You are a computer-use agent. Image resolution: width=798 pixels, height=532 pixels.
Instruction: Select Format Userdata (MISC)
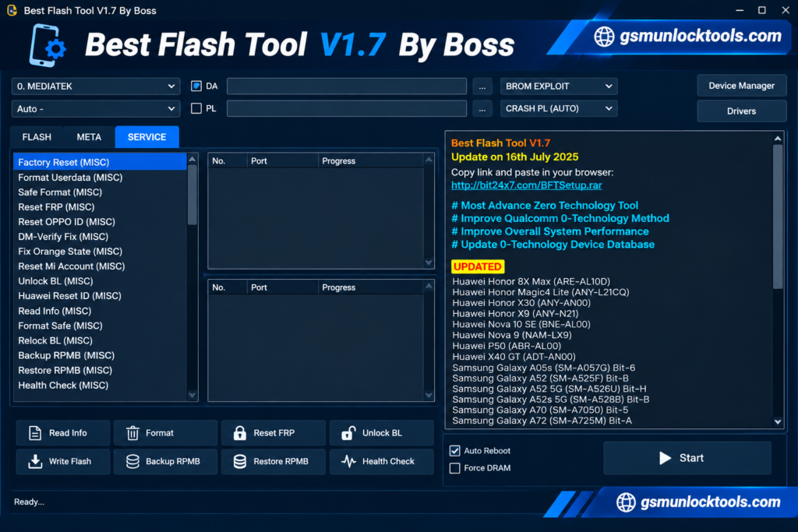(x=100, y=178)
